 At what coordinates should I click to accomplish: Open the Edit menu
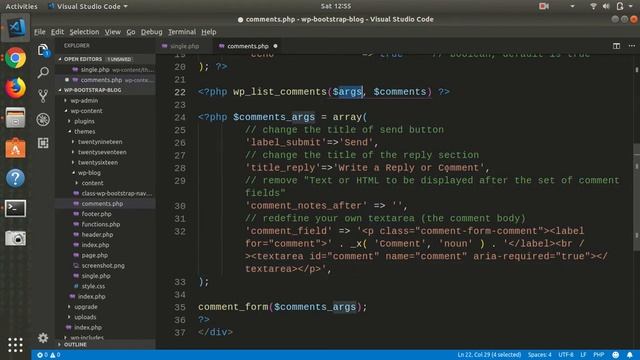pyautogui.click(x=57, y=32)
